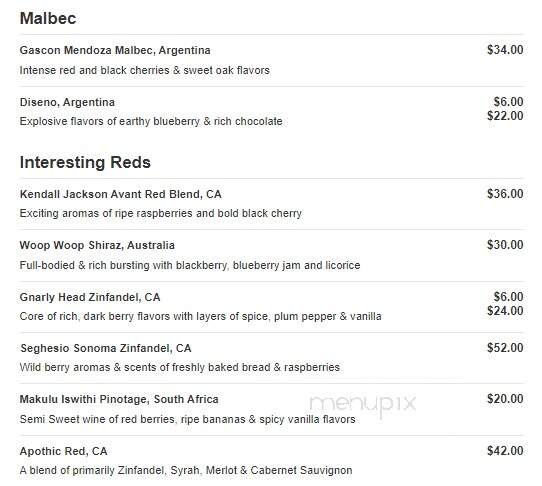
Task: Click the Interesting Reds section heading
Action: [85, 162]
